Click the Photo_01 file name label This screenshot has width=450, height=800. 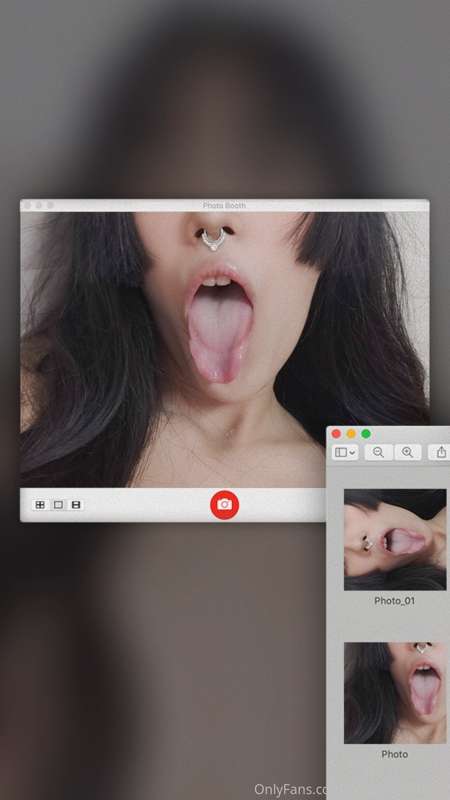coord(394,601)
